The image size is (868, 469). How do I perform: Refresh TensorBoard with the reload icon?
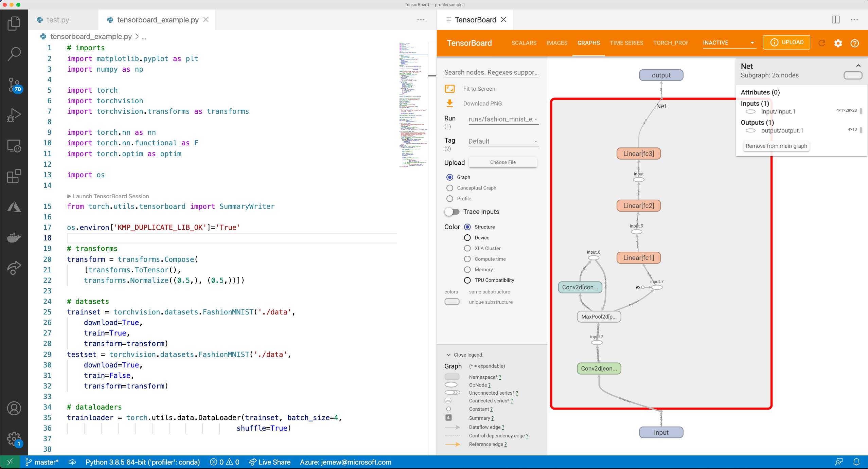[821, 43]
